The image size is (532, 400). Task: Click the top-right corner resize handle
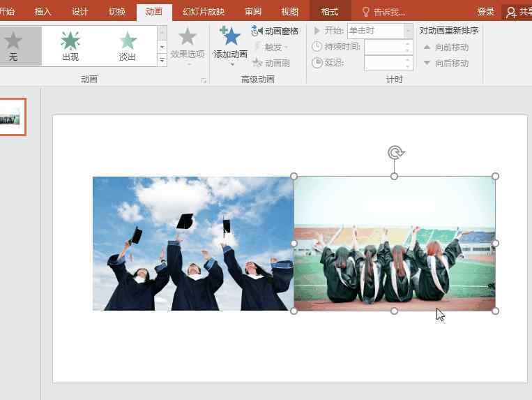click(495, 176)
